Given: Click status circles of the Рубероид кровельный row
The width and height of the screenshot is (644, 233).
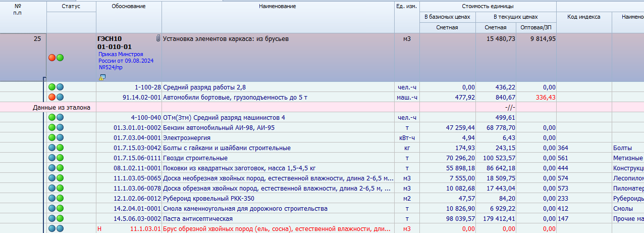Looking at the screenshot, I should [56, 198].
